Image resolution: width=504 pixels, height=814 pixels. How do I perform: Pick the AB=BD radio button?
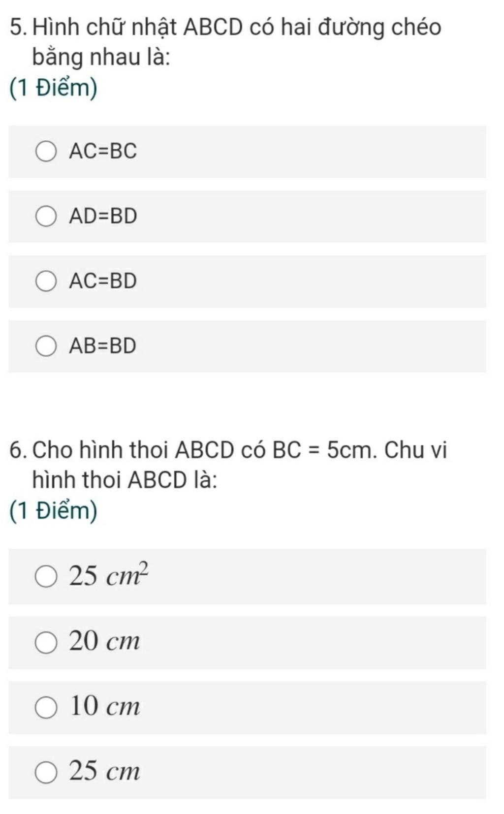click(46, 346)
